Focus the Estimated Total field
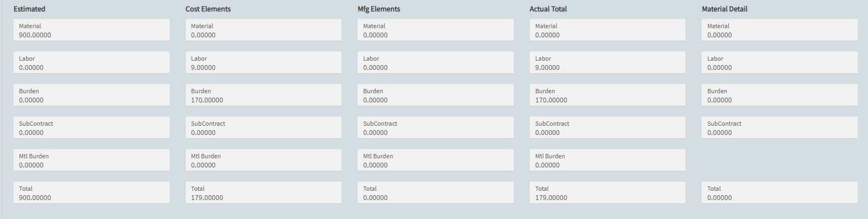The image size is (868, 219). [x=91, y=193]
